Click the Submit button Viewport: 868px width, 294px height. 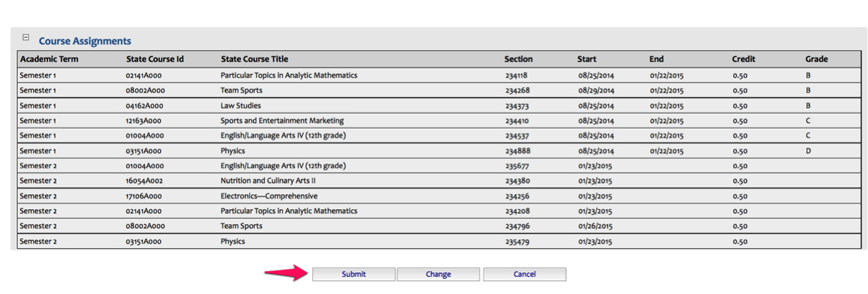pyautogui.click(x=353, y=274)
